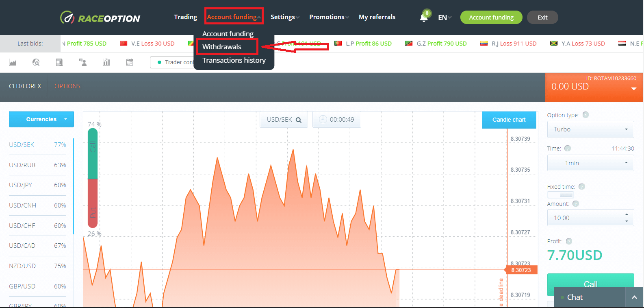Open the news feed toolbar icon
Screen dimensions: 644x308
tap(59, 62)
